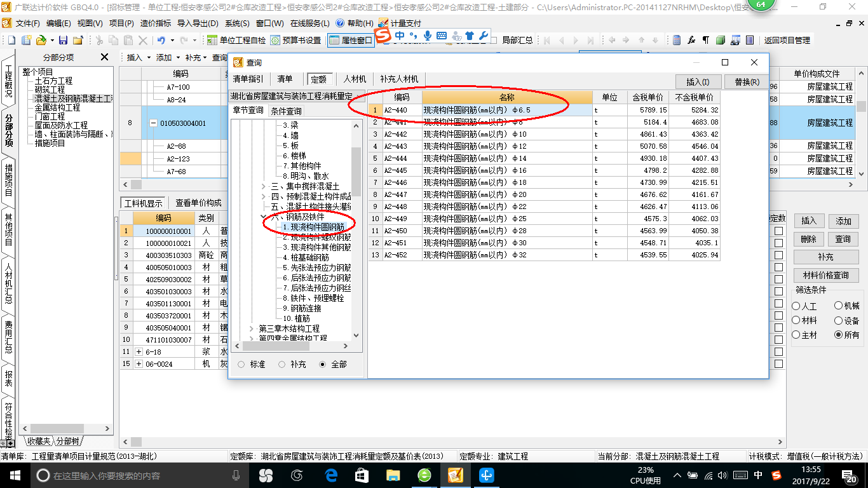The height and width of the screenshot is (488, 868).
Task: Expand 四、预制混凝土构件成品 tree node
Action: click(x=264, y=196)
